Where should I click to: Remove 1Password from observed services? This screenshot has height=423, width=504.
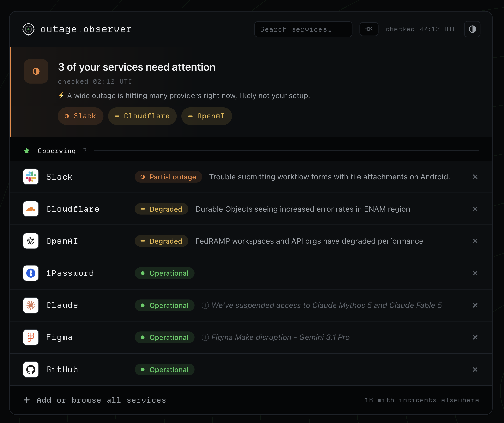(x=475, y=273)
